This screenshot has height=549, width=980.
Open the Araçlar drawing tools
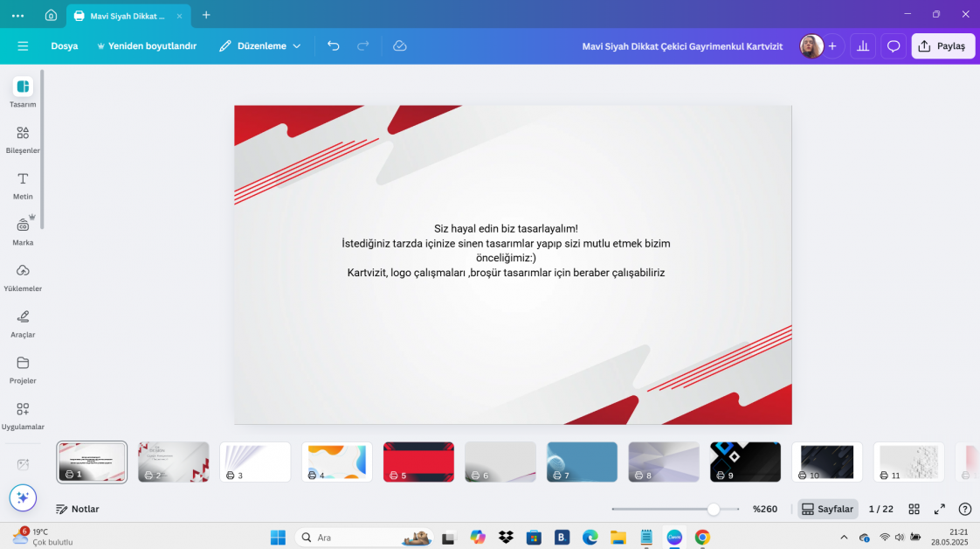pos(23,322)
